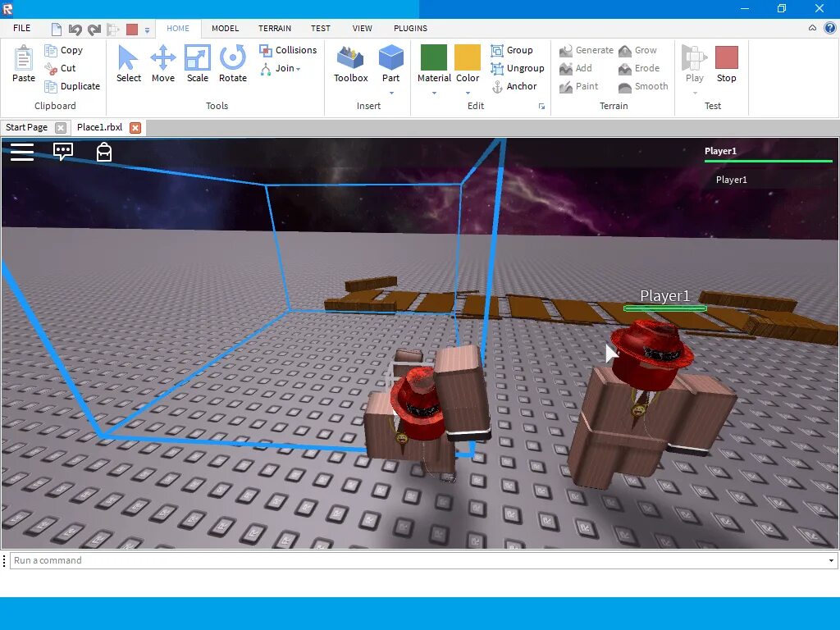
Task: Click the Roblox Studio logo icon
Action: click(7, 8)
